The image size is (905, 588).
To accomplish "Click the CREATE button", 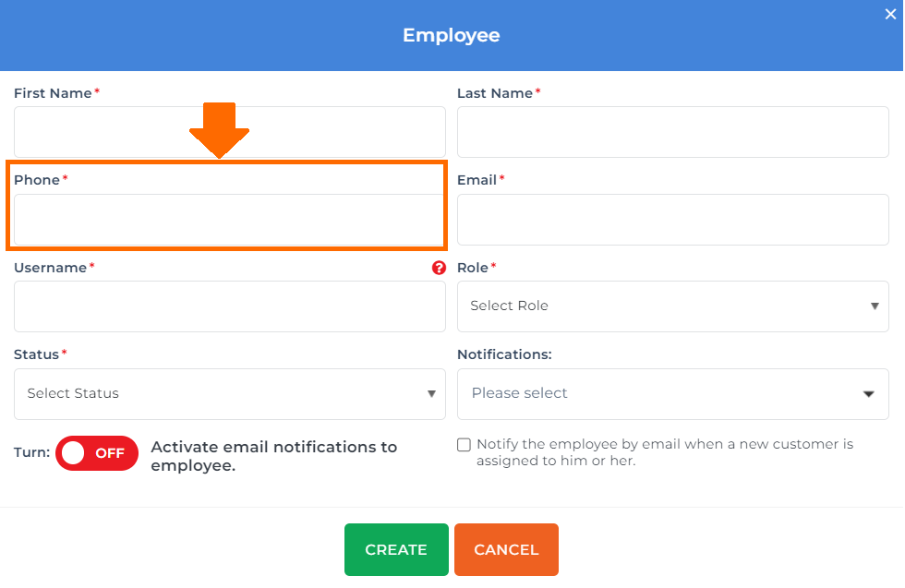I will pyautogui.click(x=396, y=550).
